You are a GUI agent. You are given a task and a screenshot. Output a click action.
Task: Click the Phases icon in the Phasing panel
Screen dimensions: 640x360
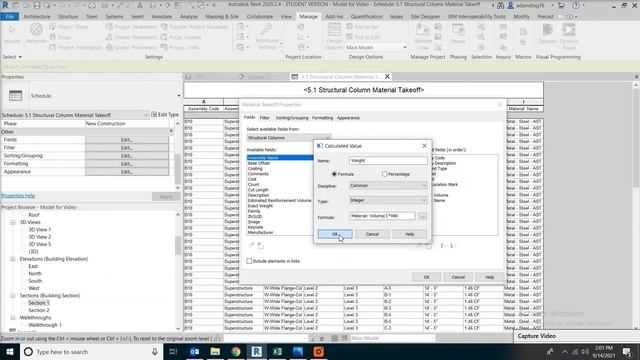(458, 30)
